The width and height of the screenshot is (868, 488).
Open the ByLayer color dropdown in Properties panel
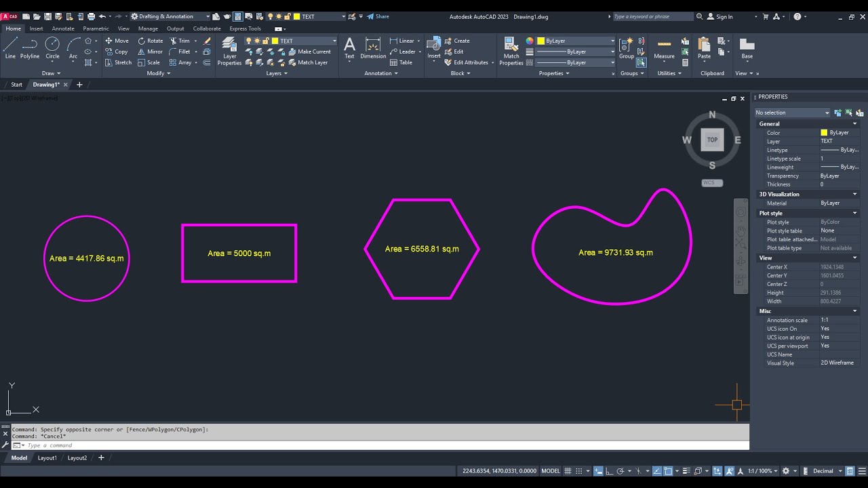click(x=576, y=41)
